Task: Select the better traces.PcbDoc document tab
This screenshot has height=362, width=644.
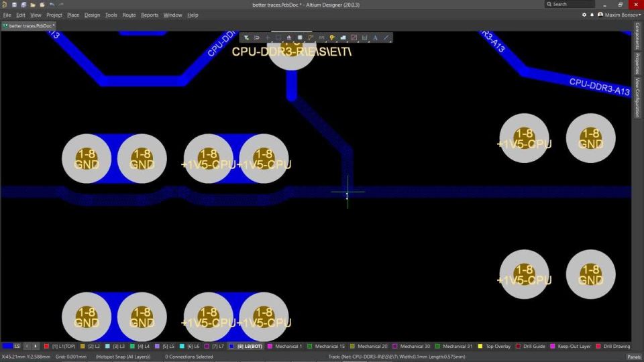Action: (x=29, y=26)
